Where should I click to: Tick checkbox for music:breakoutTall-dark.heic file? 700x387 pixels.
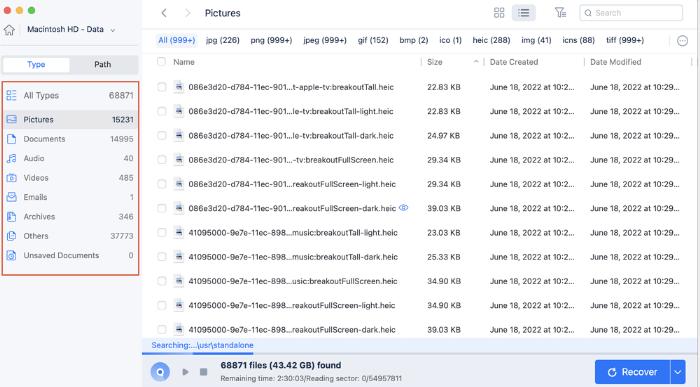point(162,257)
